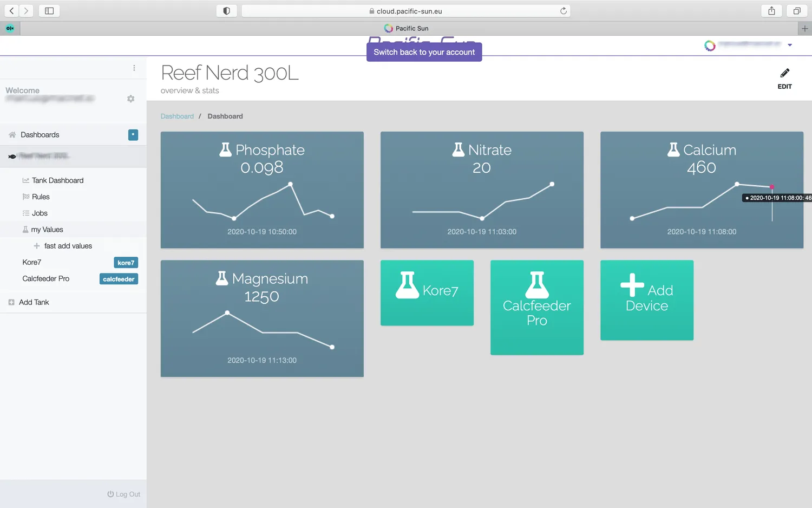
Task: Open the pinned OLX tab
Action: point(10,28)
